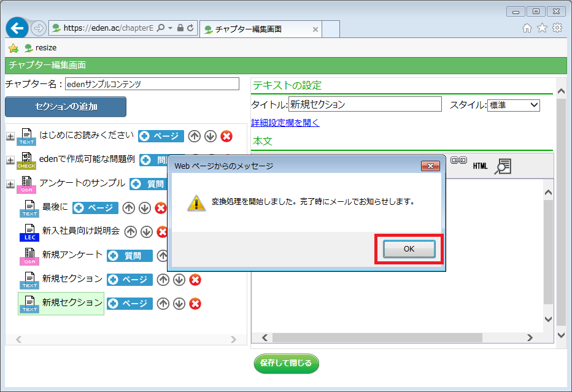The width and height of the screenshot is (572, 392).
Task: Move 新入社員向け説明会 up
Action: coord(131,232)
